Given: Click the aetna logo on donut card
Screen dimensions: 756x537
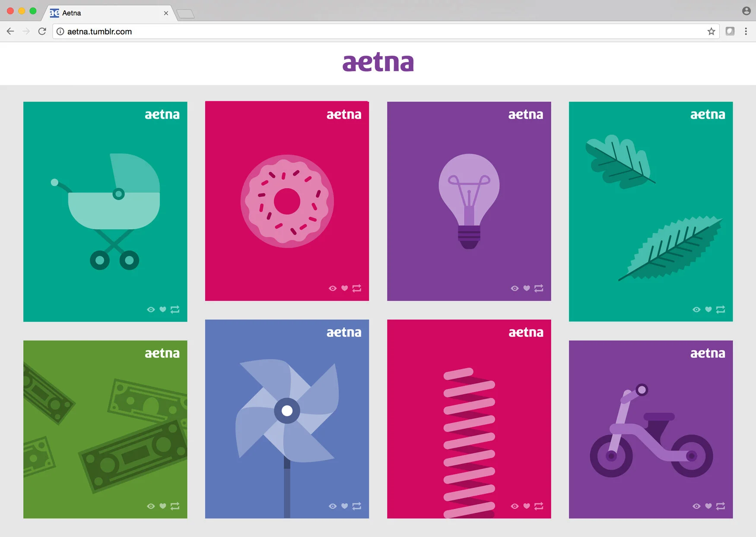Looking at the screenshot, I should pos(344,114).
